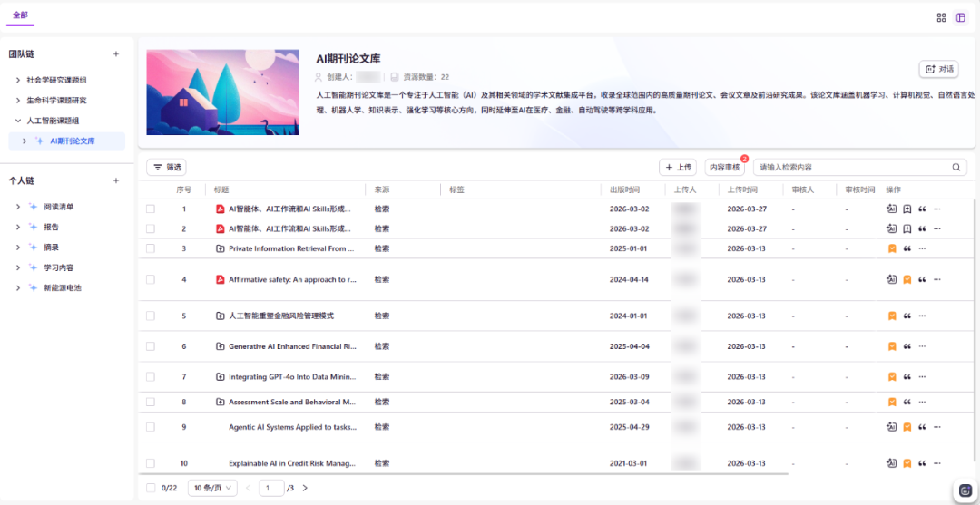Add a new team chain with plus icon

point(115,54)
